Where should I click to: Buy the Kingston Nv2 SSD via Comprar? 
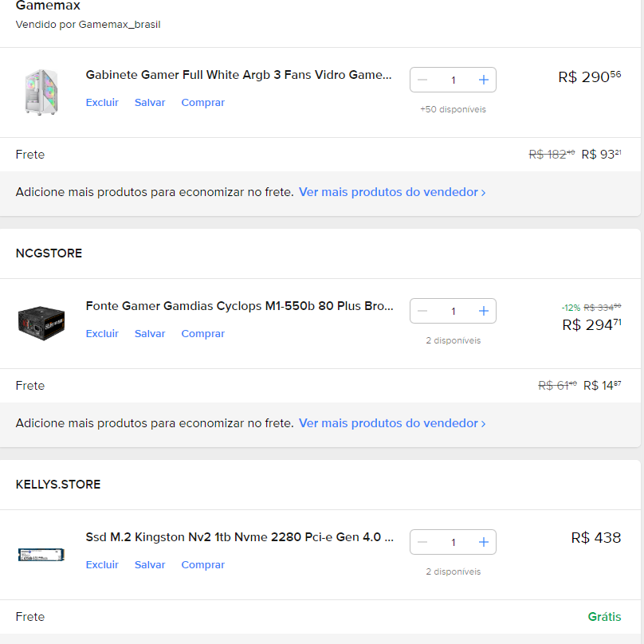tap(203, 565)
